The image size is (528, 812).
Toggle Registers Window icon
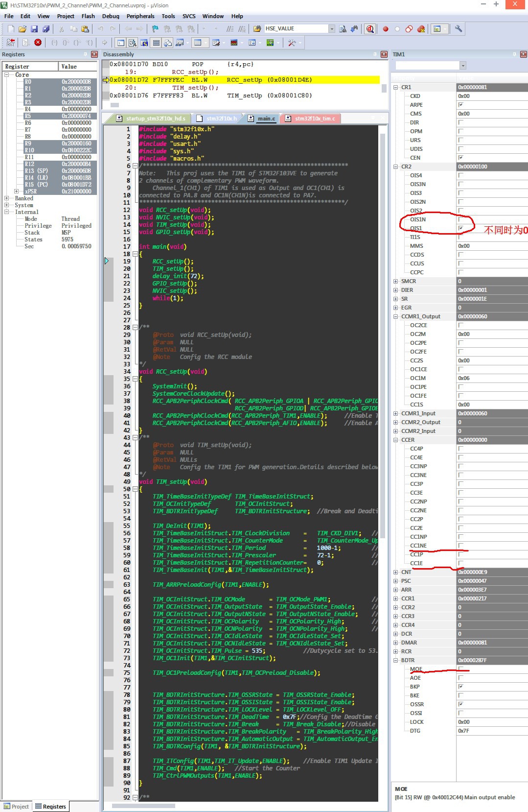tap(156, 43)
